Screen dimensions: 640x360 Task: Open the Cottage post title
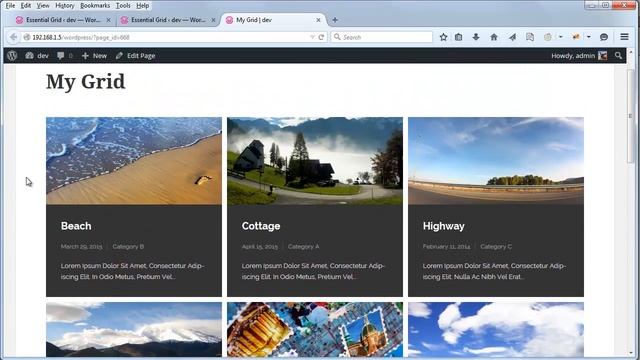[x=261, y=226]
